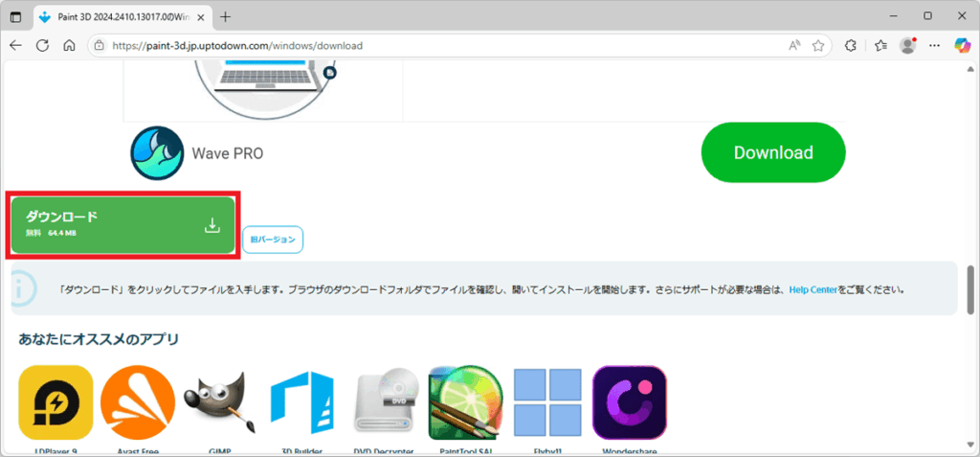The height and width of the screenshot is (457, 980).
Task: Open the user profile avatar
Action: point(907,46)
